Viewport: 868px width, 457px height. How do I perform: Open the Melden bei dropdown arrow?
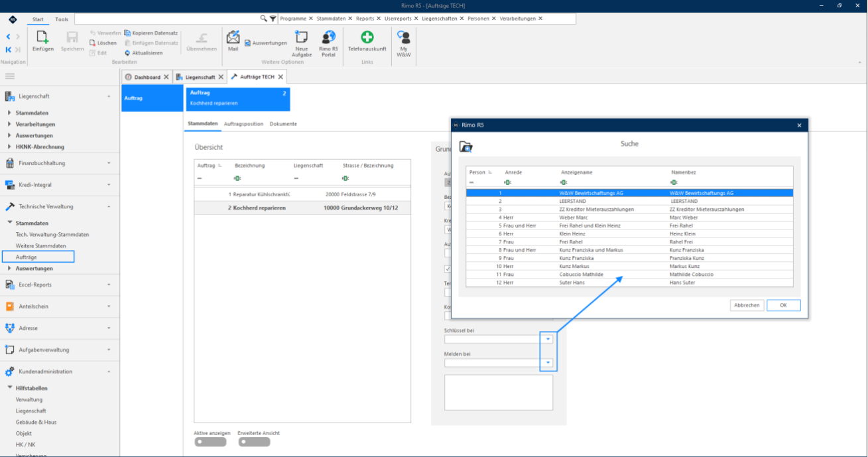548,363
